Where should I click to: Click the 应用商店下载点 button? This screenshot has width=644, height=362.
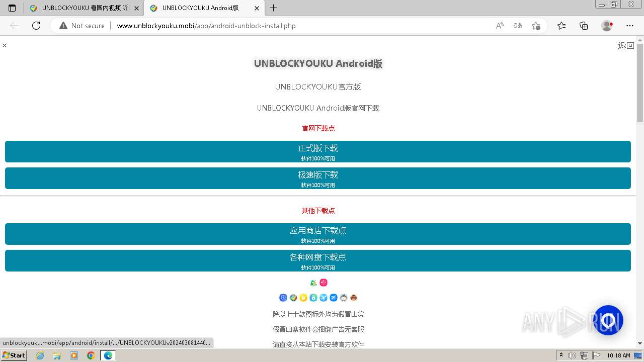[318, 234]
